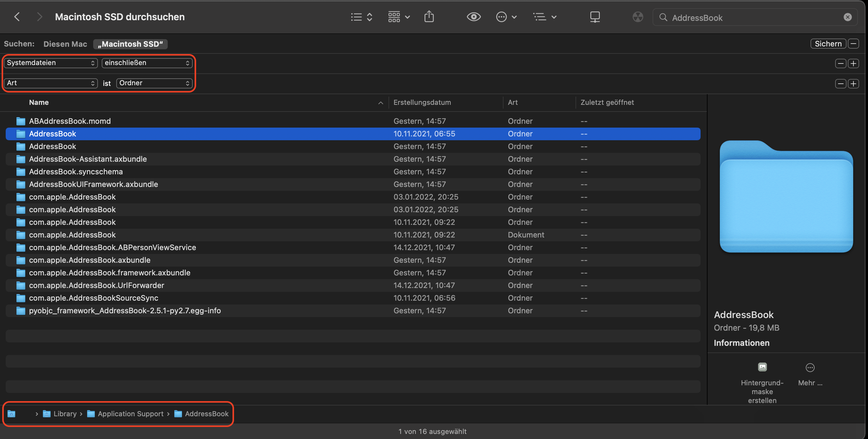
Task: Select the AddressBook.syncschema folder row
Action: tap(76, 172)
